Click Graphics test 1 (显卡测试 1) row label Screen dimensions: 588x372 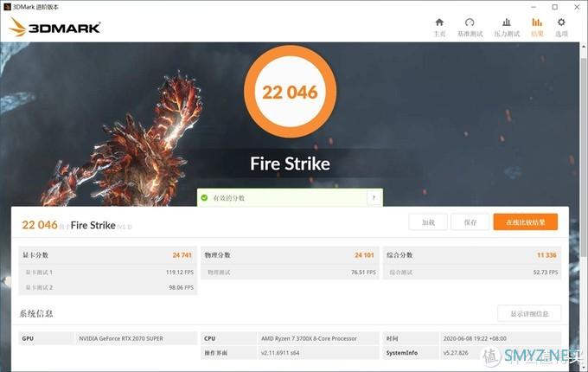[x=39, y=273]
